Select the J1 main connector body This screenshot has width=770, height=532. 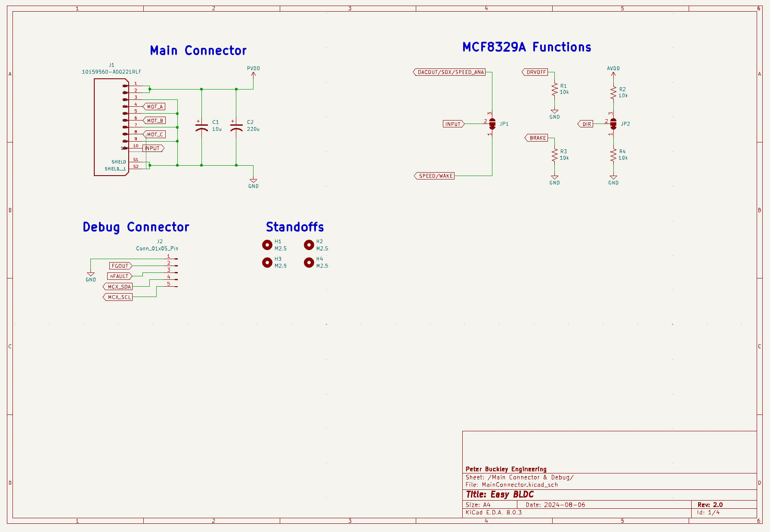pos(111,127)
